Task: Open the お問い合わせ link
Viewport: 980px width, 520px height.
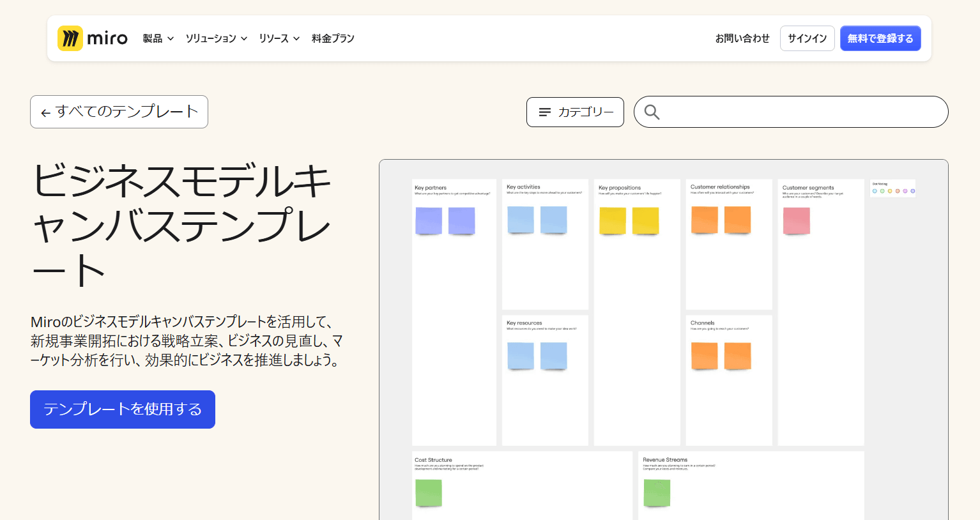Action: [x=742, y=38]
